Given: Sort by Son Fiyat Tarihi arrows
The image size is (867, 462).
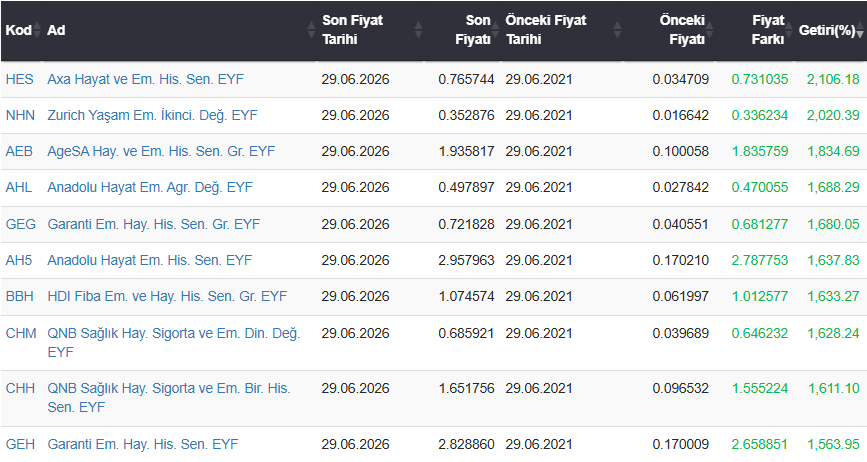Looking at the screenshot, I should click(x=418, y=30).
